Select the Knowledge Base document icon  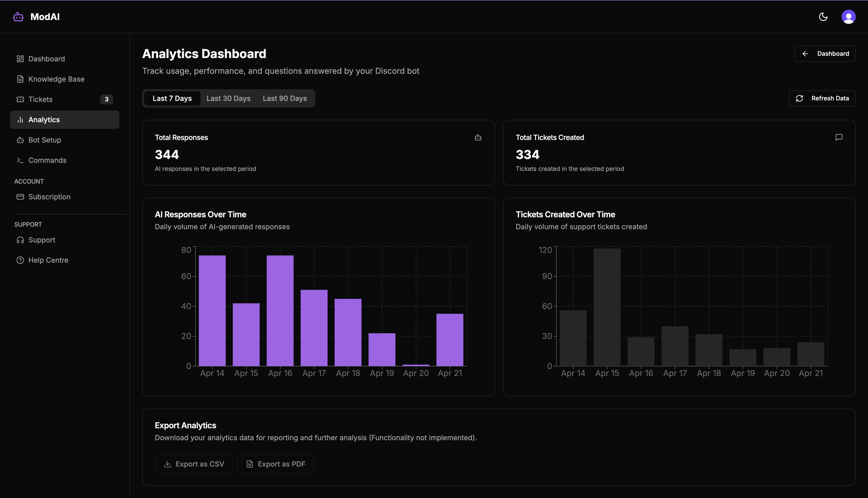[x=20, y=79]
